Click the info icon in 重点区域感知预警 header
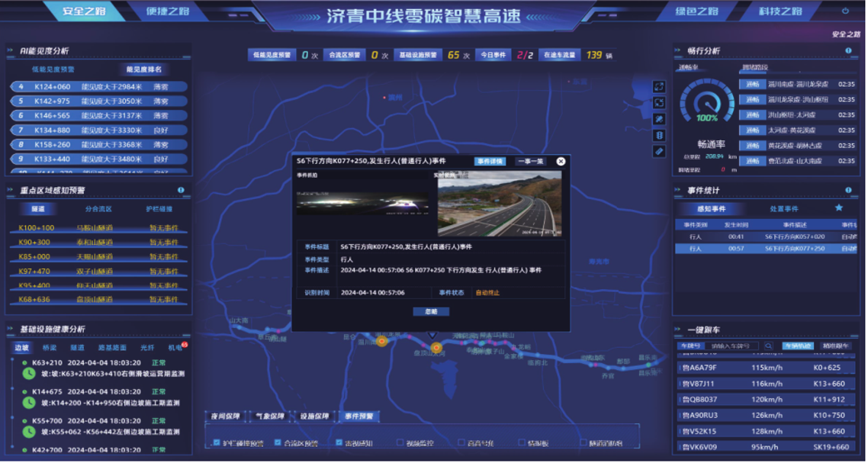 [x=181, y=190]
